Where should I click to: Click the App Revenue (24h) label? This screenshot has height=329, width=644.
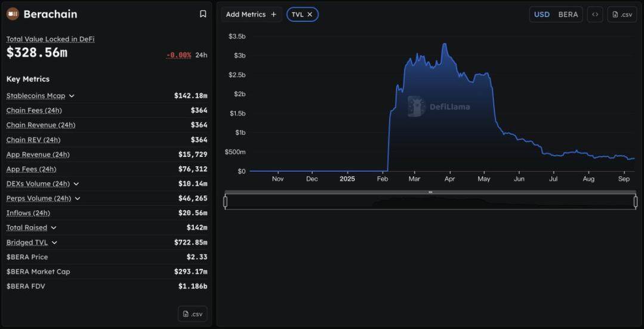[x=38, y=155]
